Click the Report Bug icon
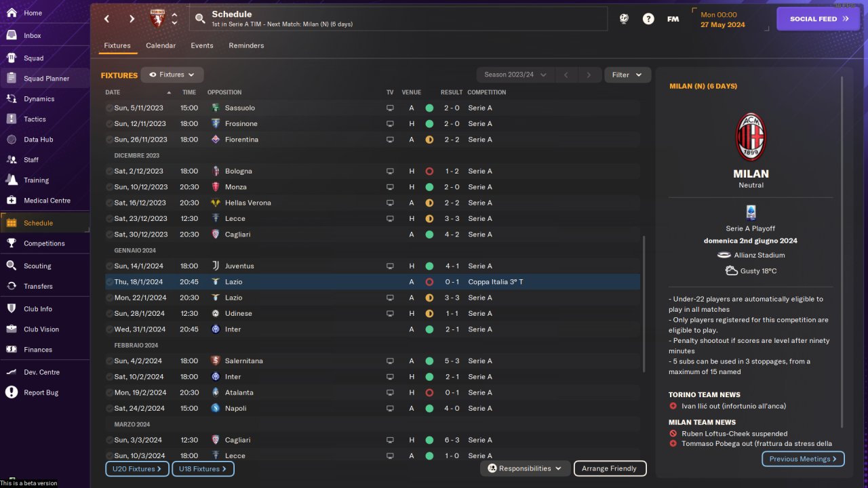 pos(12,392)
